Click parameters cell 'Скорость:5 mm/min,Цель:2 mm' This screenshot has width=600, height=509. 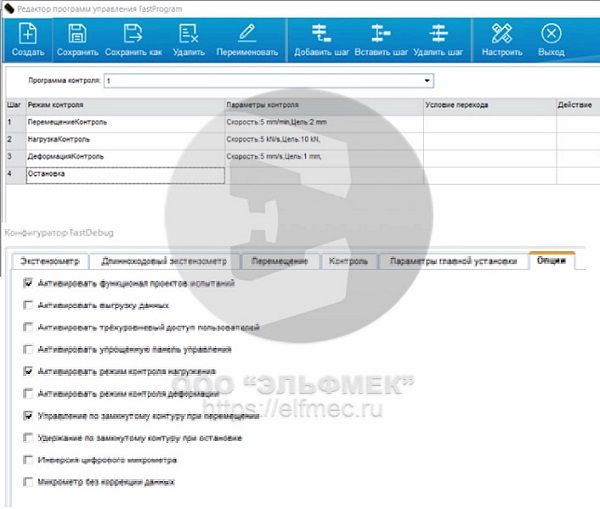(x=324, y=122)
